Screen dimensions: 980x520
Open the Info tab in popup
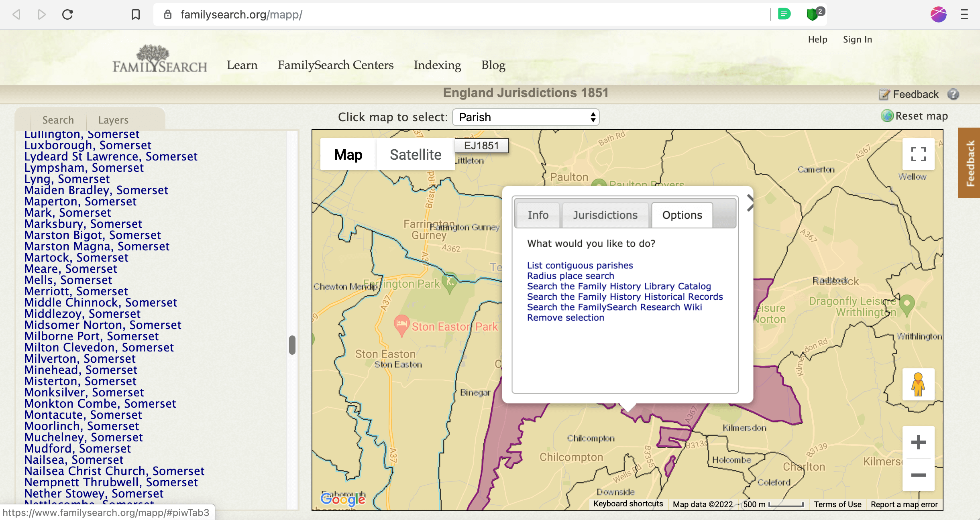538,215
